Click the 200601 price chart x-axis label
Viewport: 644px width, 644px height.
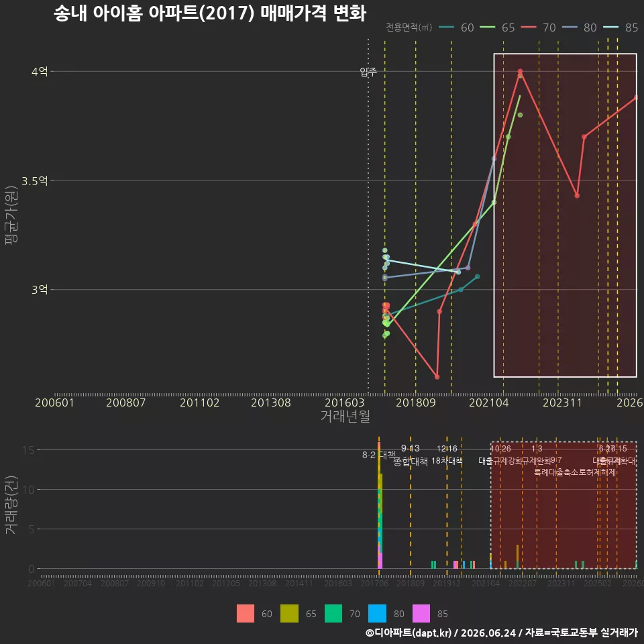(54, 402)
